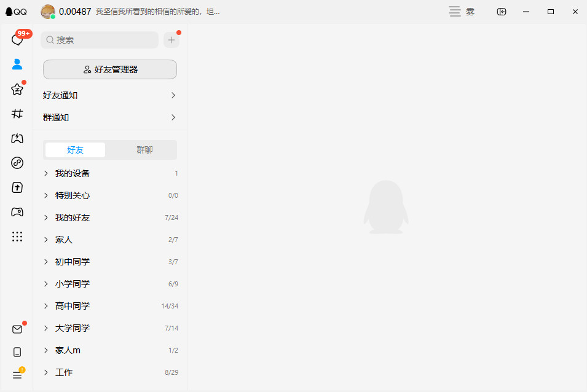
Task: Open the messages chat bubble icon
Action: coord(17,40)
